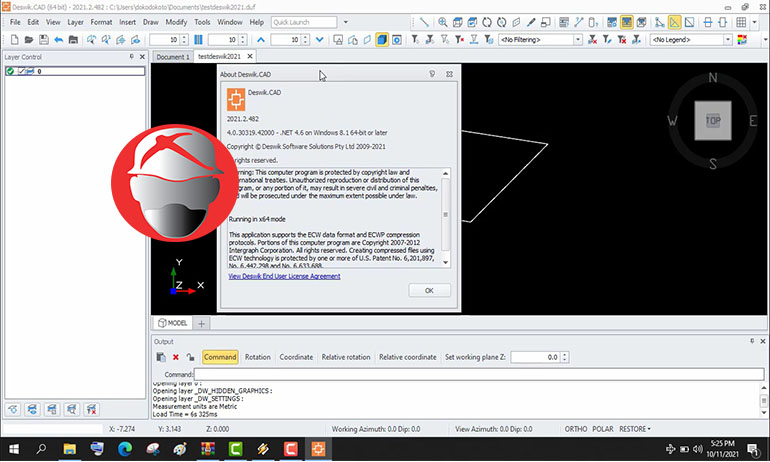This screenshot has height=462, width=770.
Task: Click the pencil edit tool icon
Action: point(531,22)
